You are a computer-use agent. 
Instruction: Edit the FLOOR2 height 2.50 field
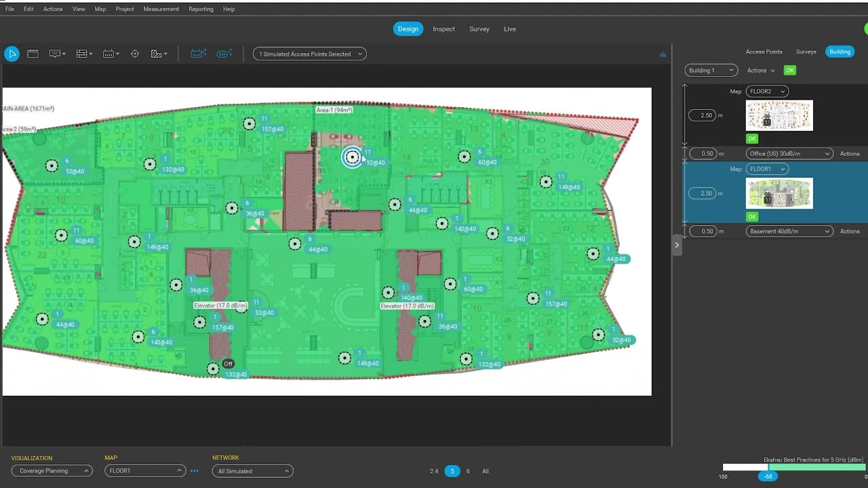(703, 115)
